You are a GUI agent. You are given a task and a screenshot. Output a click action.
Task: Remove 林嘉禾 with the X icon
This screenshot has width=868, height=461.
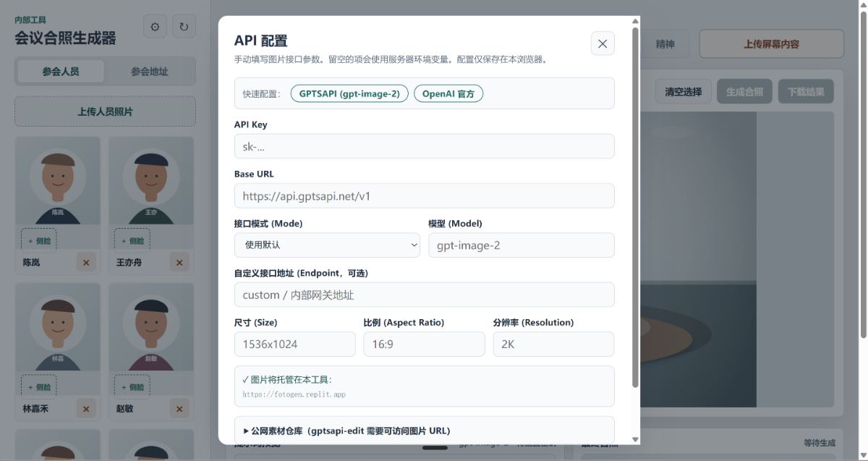coord(87,408)
